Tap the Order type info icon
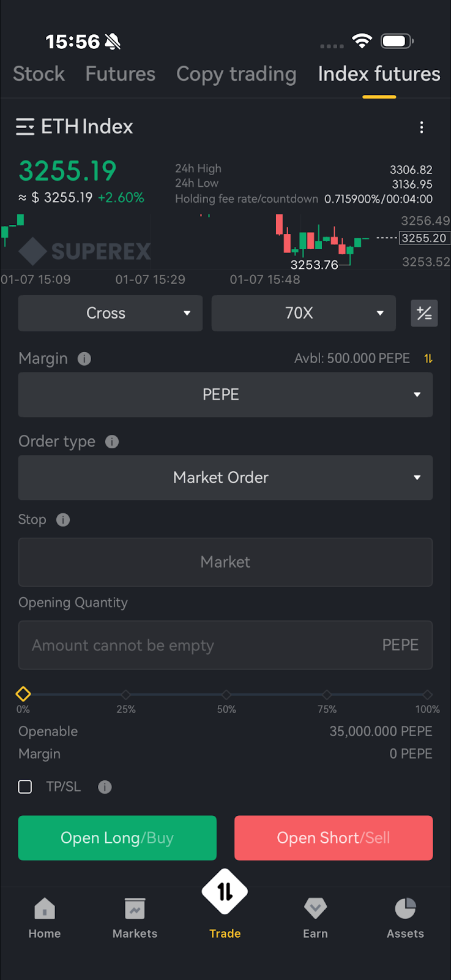This screenshot has width=451, height=980. click(x=112, y=442)
